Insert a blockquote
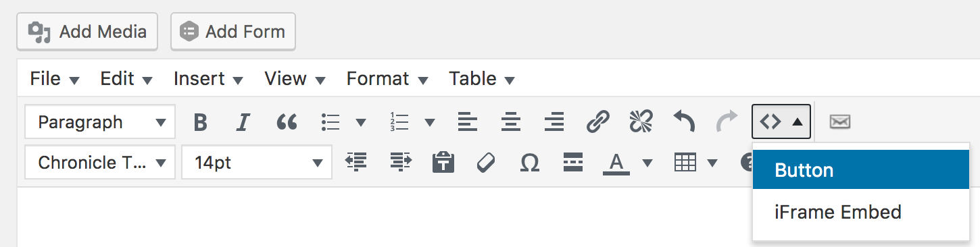This screenshot has height=247, width=980. (287, 122)
